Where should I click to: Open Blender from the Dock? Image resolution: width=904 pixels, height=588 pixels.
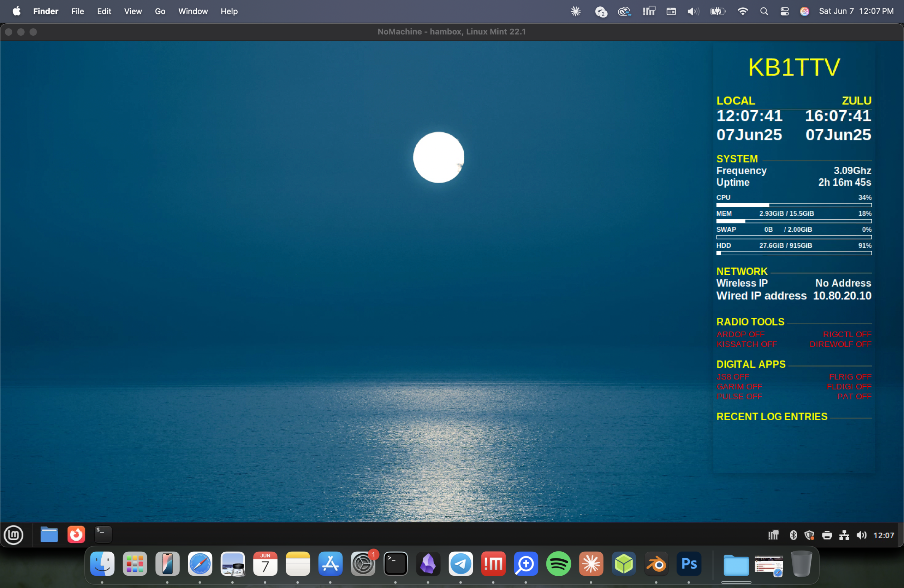pos(656,564)
